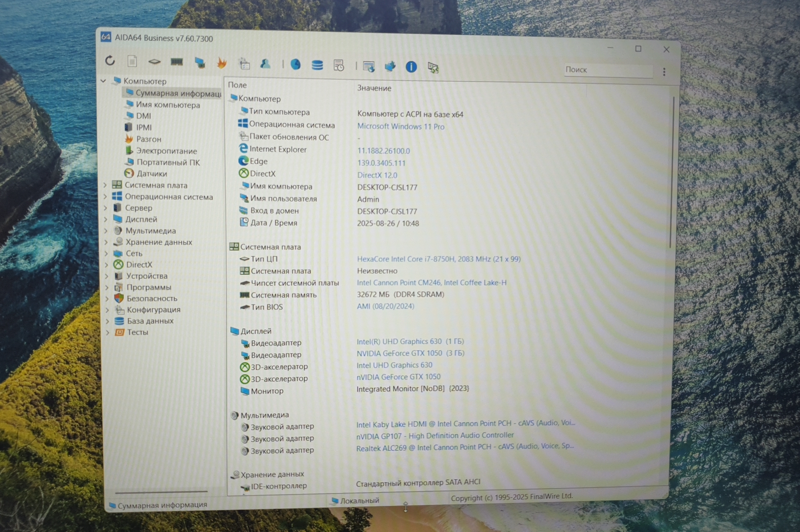
Task: Select Устройства in the left tree
Action: 141,276
